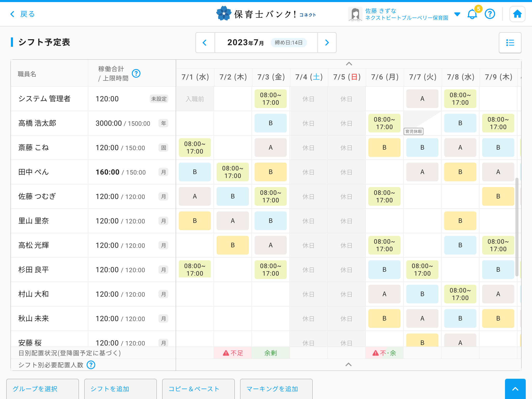This screenshot has height=399, width=532.
Task: Expand bottom shift requirements chevron
Action: 348,365
